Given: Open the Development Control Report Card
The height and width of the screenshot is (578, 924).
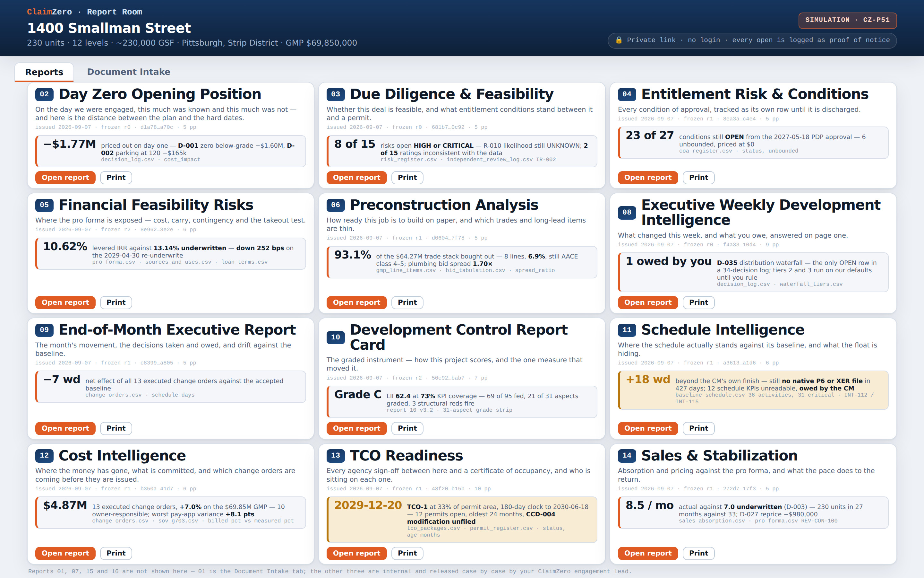Looking at the screenshot, I should 357,428.
